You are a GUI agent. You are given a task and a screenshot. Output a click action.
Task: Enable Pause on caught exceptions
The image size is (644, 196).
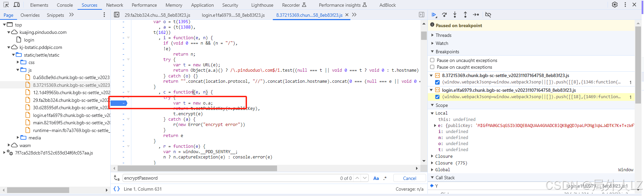[432, 67]
